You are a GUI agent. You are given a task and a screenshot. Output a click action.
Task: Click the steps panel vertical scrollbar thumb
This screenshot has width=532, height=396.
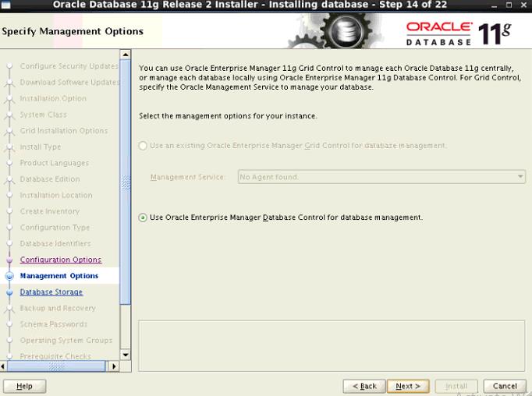(x=126, y=182)
